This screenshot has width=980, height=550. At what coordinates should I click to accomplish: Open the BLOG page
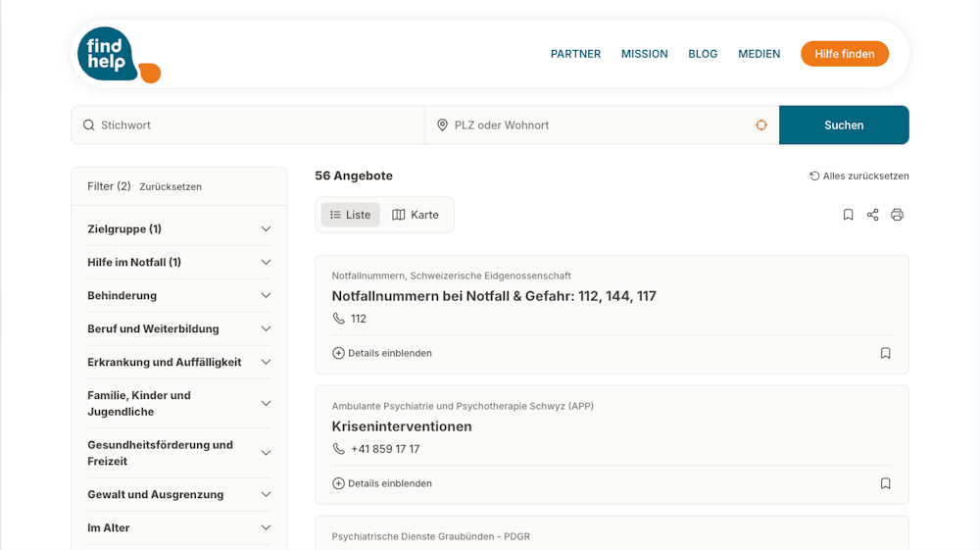click(x=703, y=54)
